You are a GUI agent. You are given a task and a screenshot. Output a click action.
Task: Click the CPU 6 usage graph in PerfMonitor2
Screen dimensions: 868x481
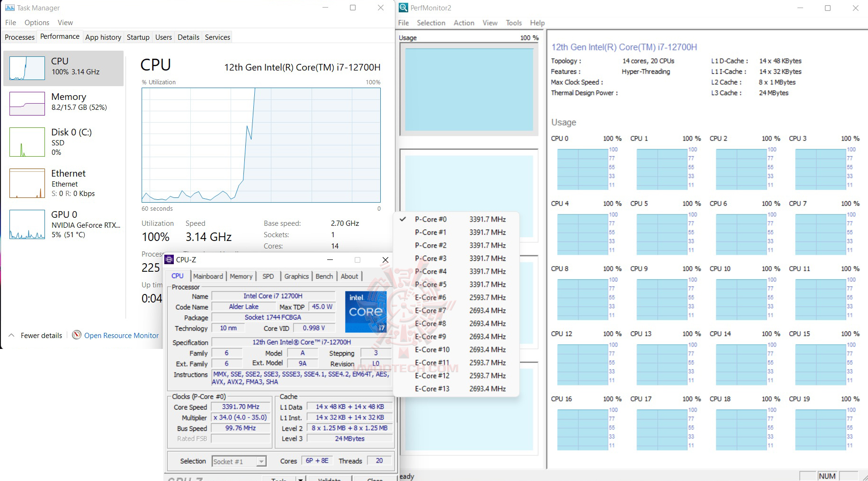741,234
